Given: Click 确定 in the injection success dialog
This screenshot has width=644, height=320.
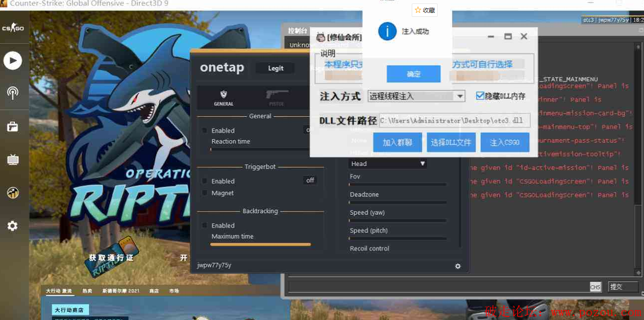Looking at the screenshot, I should [414, 74].
